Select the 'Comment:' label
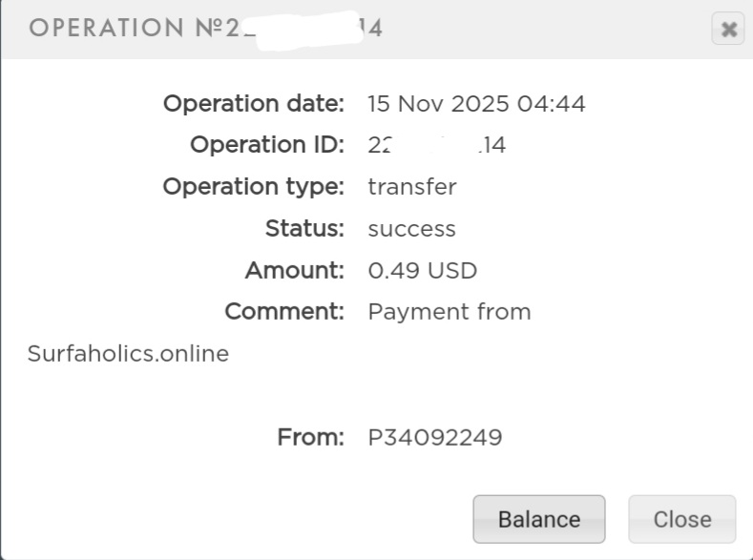The image size is (753, 560). tap(283, 312)
